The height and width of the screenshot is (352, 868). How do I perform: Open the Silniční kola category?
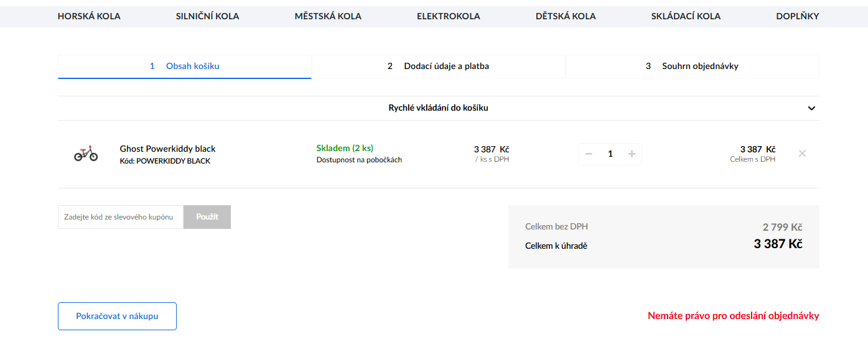(x=207, y=16)
